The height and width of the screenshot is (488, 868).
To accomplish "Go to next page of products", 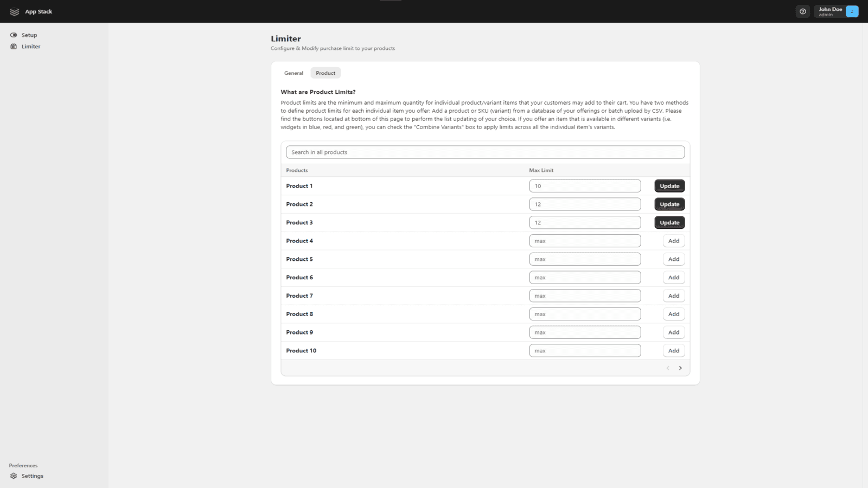I will 680,368.
